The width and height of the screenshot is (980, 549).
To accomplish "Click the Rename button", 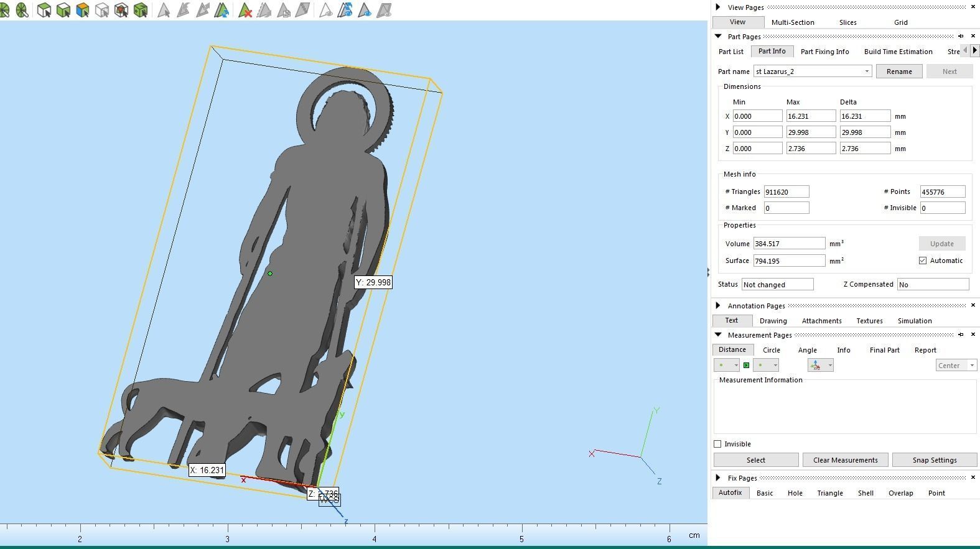I will coord(899,72).
